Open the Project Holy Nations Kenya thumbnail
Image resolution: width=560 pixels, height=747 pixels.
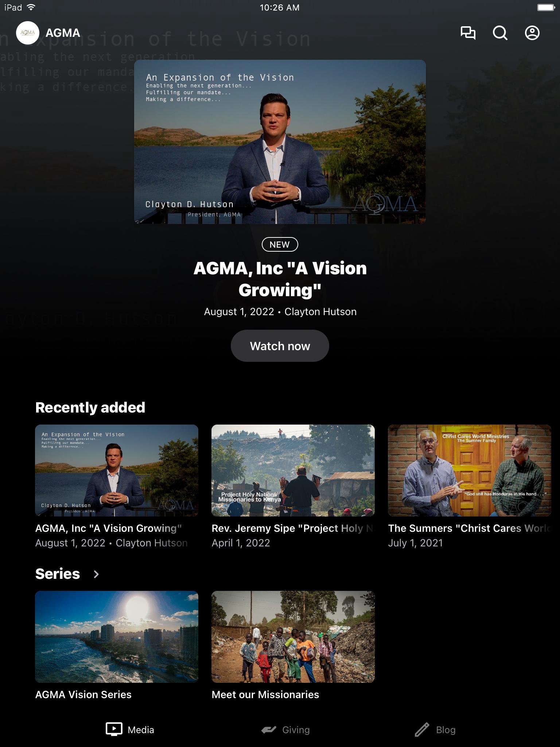[x=293, y=470]
